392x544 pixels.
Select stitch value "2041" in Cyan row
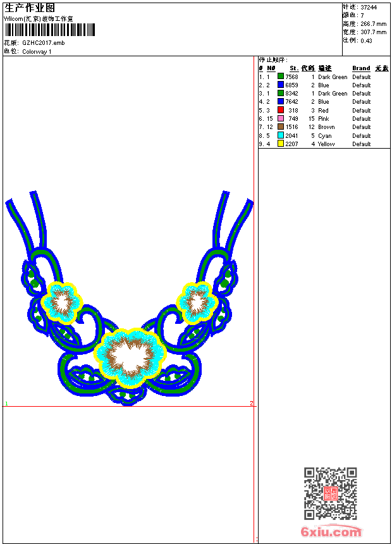tap(291, 135)
